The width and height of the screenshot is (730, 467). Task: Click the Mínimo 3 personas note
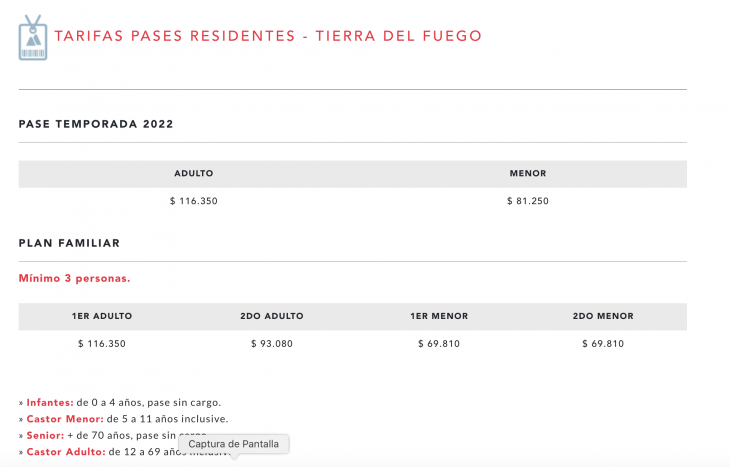(x=74, y=278)
